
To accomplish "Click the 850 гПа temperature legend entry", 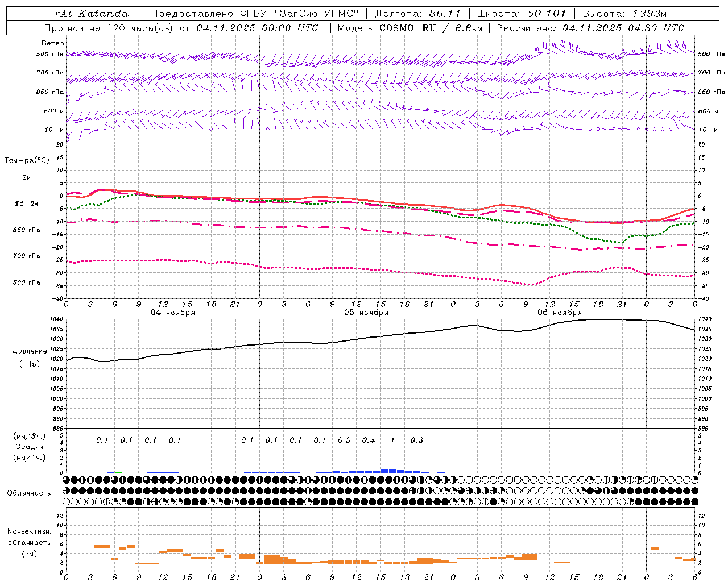I will pyautogui.click(x=27, y=230).
